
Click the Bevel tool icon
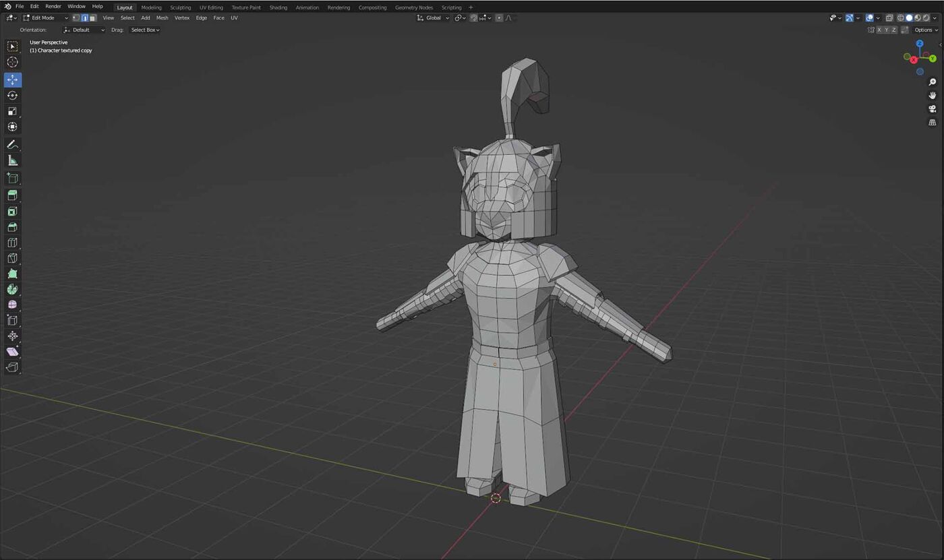tap(12, 227)
